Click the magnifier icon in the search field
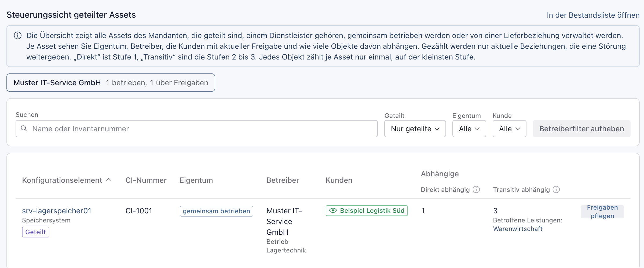This screenshot has width=644, height=268. tap(24, 129)
